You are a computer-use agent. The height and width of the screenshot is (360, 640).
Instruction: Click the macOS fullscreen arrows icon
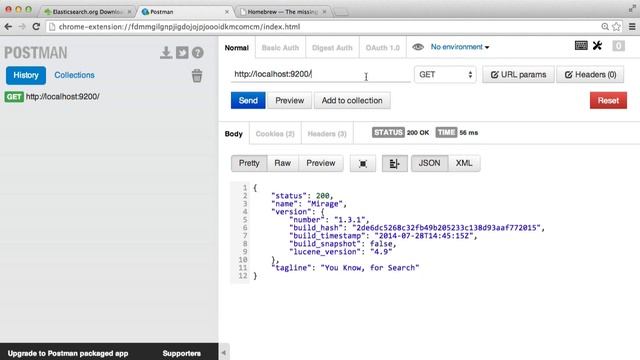(632, 8)
